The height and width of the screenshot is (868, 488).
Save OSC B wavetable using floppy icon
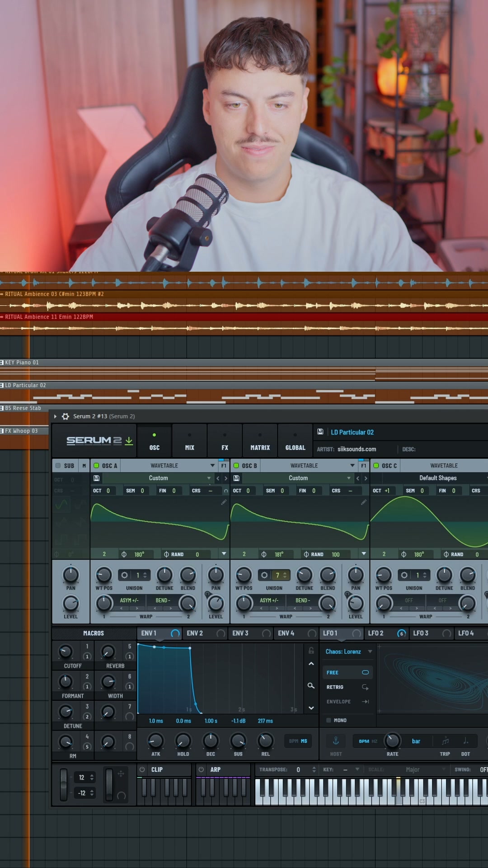click(x=236, y=478)
